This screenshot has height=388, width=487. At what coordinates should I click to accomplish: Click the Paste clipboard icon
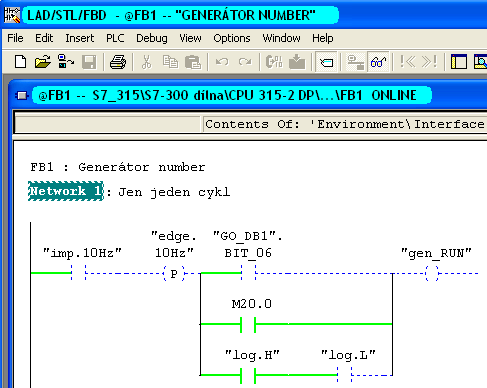193,62
